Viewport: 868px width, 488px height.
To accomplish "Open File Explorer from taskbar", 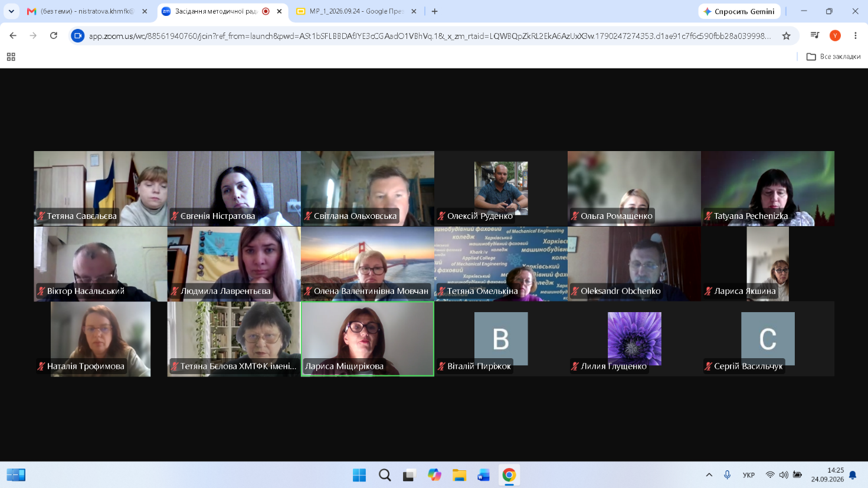I will [459, 475].
